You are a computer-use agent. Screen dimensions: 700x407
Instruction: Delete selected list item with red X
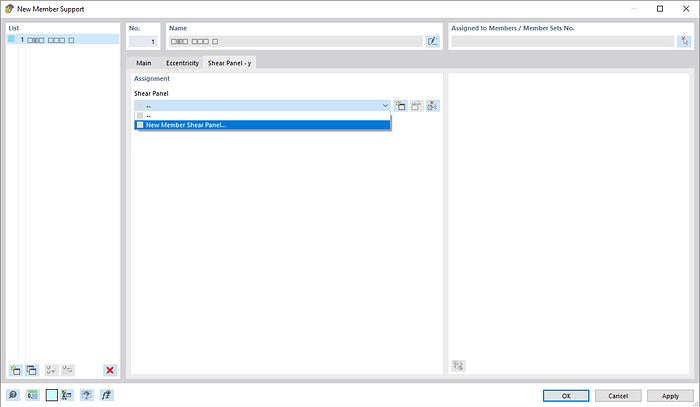pos(110,370)
